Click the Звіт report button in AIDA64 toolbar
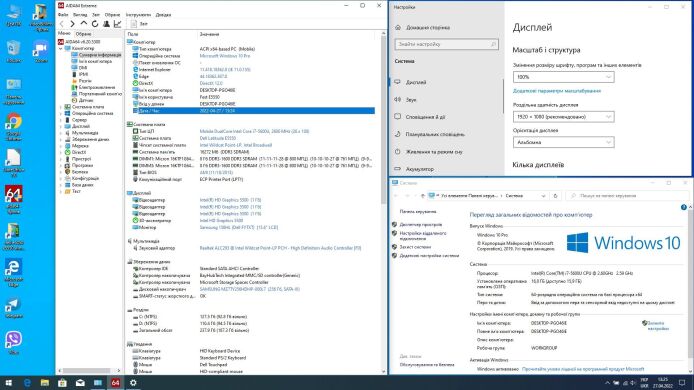Image resolution: width=694 pixels, height=390 pixels. [x=139, y=24]
